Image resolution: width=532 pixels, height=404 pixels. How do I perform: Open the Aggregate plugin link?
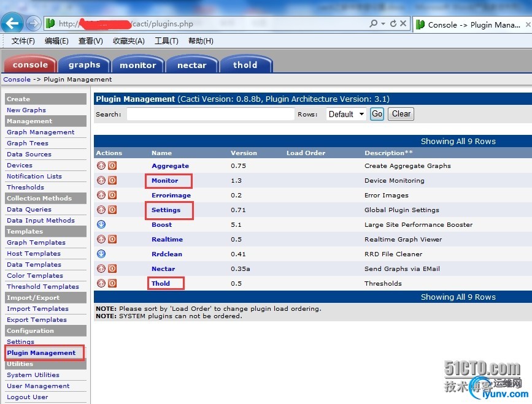(x=171, y=166)
